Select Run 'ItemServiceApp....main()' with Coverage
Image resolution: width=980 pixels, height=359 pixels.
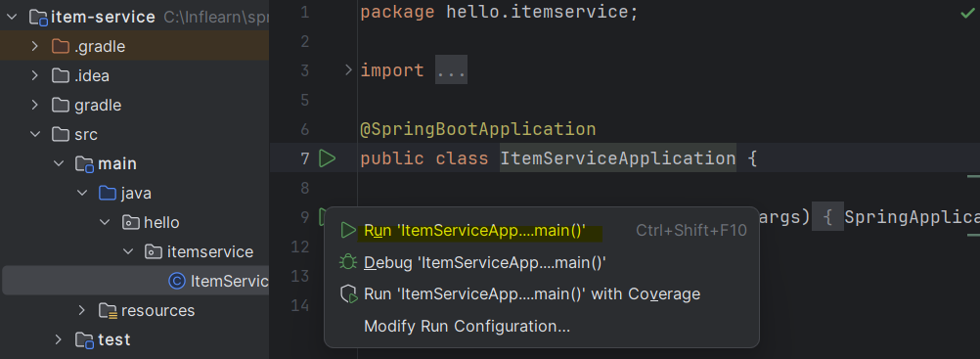(541, 294)
